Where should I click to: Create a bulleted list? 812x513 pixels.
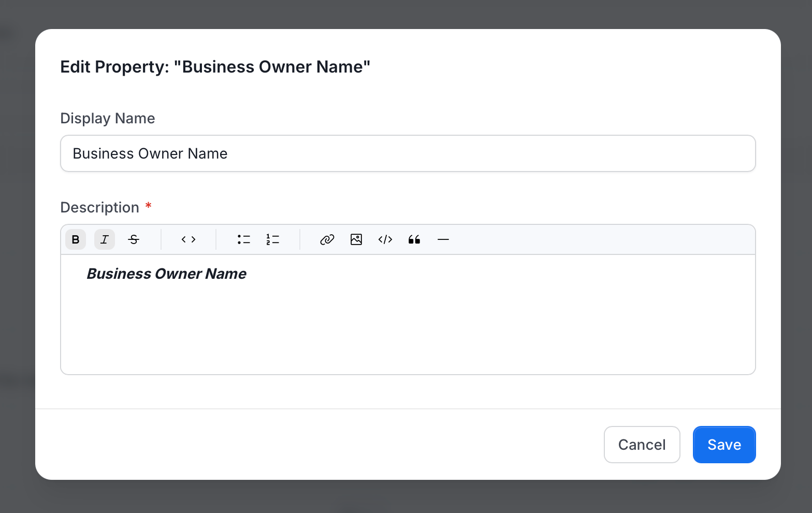coord(243,239)
